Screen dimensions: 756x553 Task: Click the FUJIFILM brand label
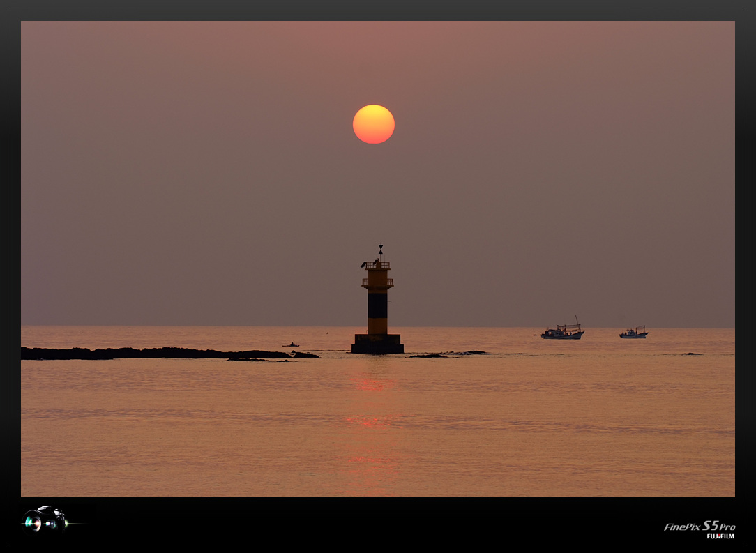click(x=720, y=536)
